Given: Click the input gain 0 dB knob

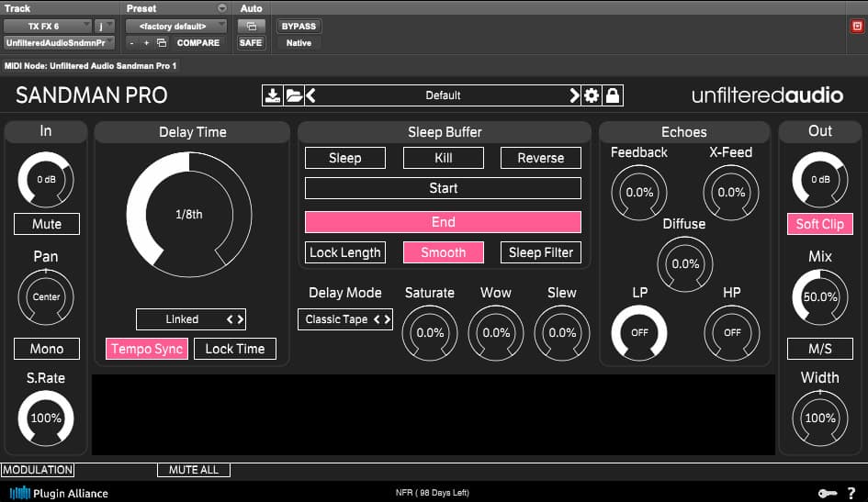Looking at the screenshot, I should (x=46, y=180).
